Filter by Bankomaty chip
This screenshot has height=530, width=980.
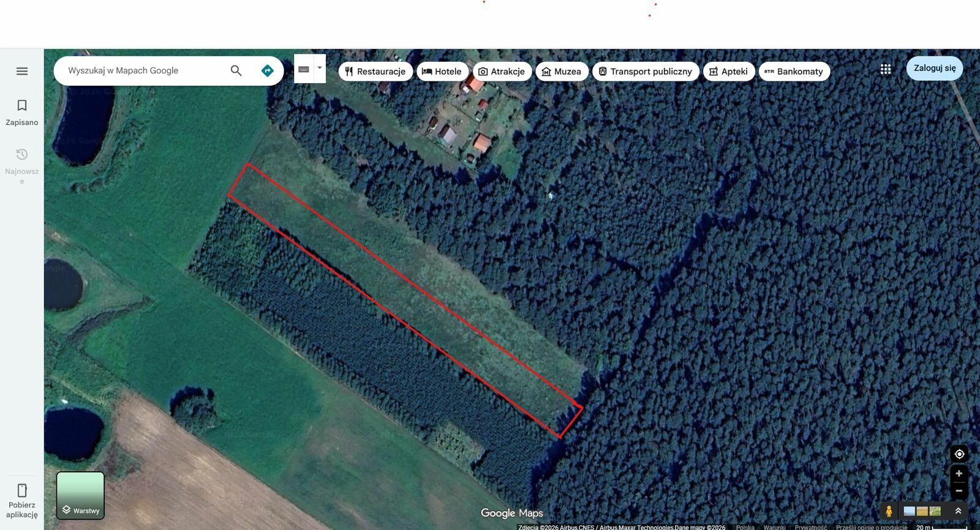[794, 72]
